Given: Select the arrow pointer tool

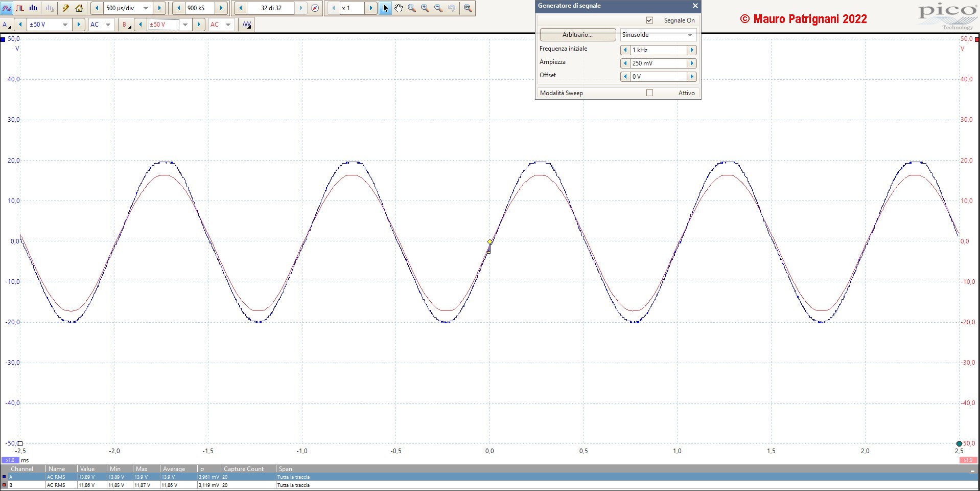Looking at the screenshot, I should point(385,8).
